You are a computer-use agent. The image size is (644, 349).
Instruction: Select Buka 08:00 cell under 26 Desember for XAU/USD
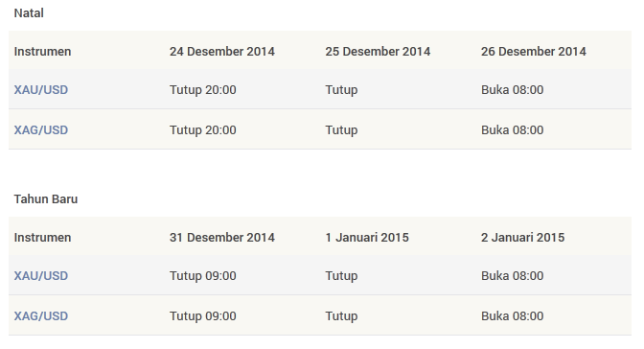pos(512,89)
